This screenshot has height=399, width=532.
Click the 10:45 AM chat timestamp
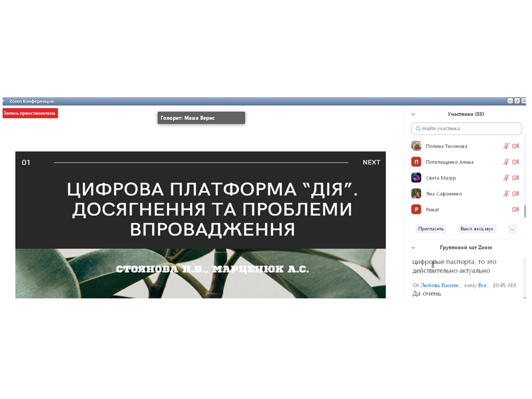[x=504, y=285]
